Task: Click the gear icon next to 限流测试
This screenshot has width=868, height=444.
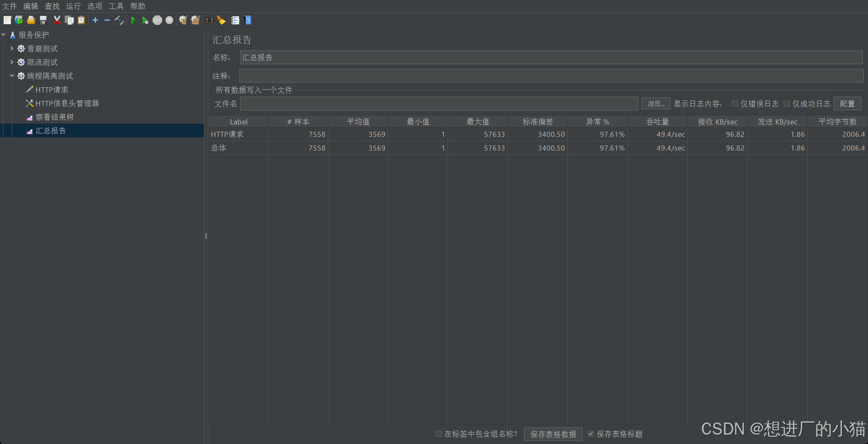Action: pyautogui.click(x=21, y=62)
